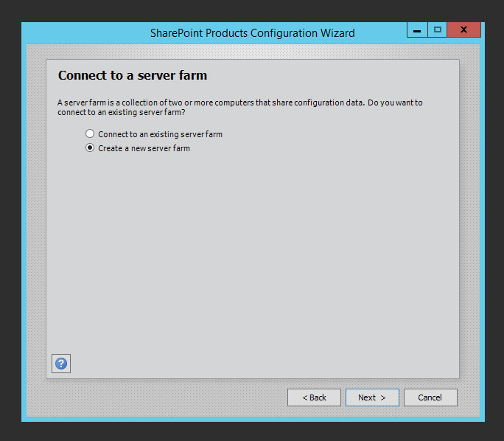Click the empty area in the wizard panel
The image size is (504, 441).
(251, 258)
